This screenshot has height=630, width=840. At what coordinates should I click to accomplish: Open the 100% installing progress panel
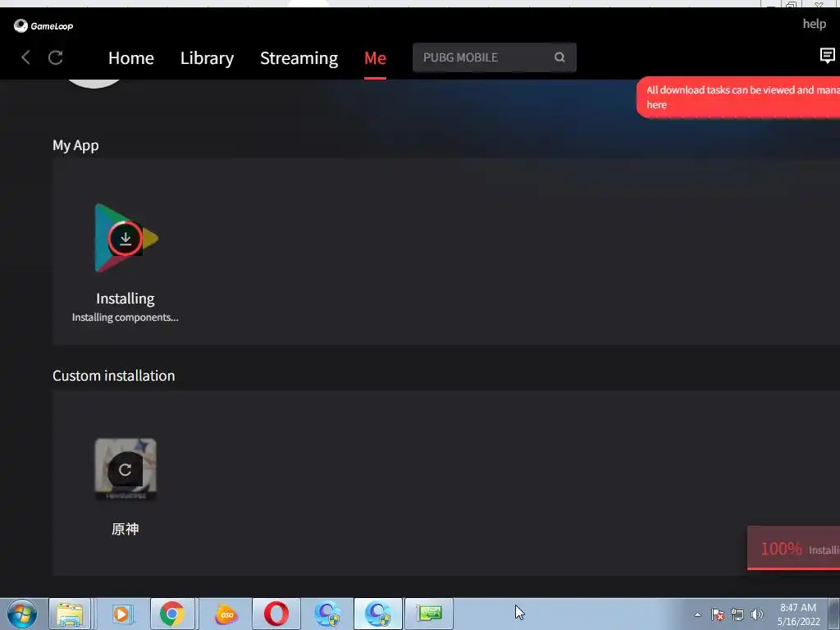pyautogui.click(x=793, y=548)
